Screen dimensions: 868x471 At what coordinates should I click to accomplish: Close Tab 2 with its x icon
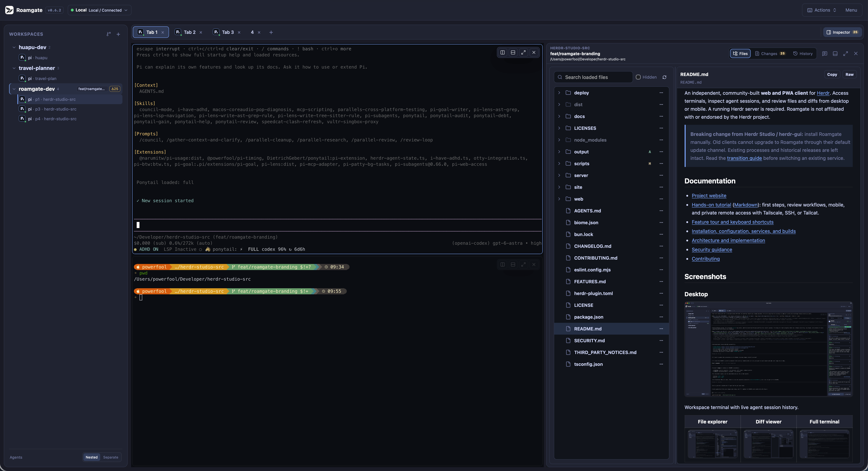201,32
